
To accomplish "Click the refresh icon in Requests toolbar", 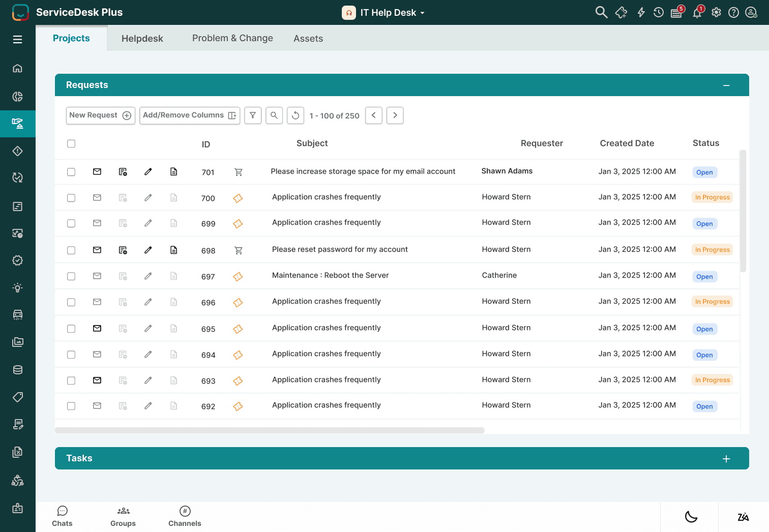I will coord(295,115).
